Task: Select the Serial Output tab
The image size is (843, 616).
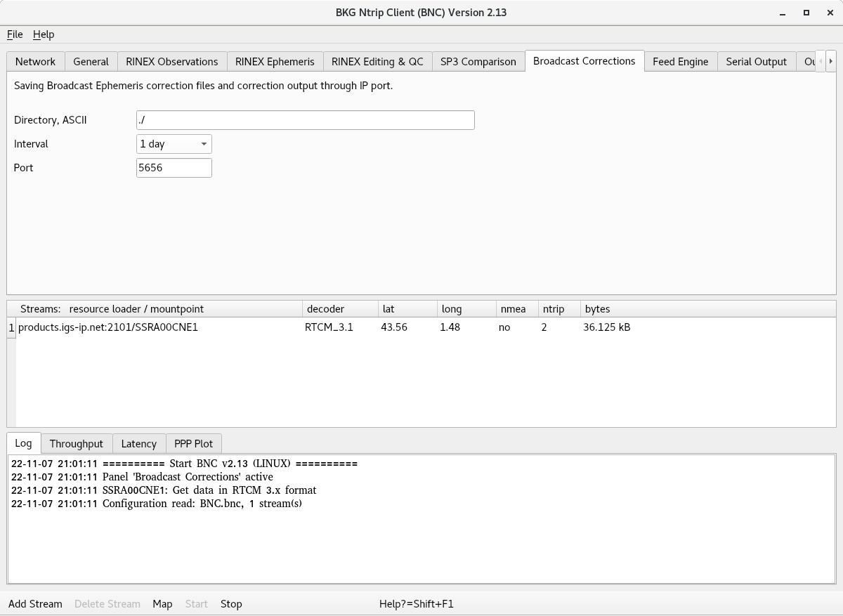Action: [x=756, y=62]
